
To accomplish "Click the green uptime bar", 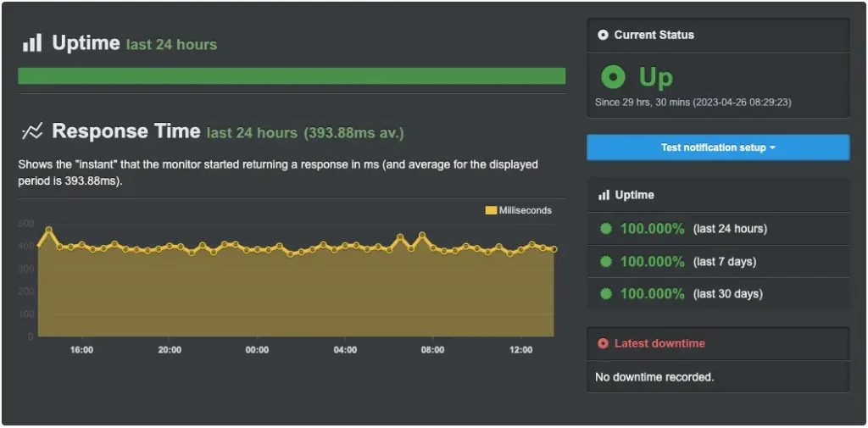I will tap(292, 76).
